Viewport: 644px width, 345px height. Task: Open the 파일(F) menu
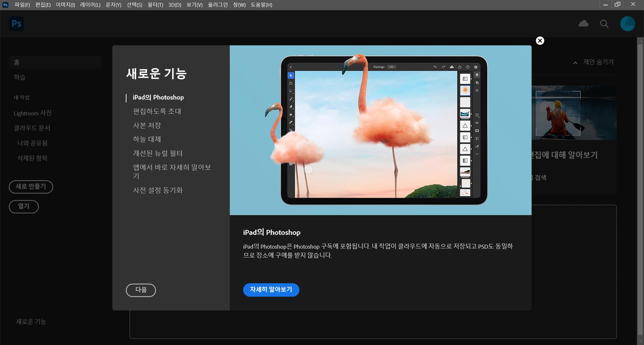(x=22, y=5)
